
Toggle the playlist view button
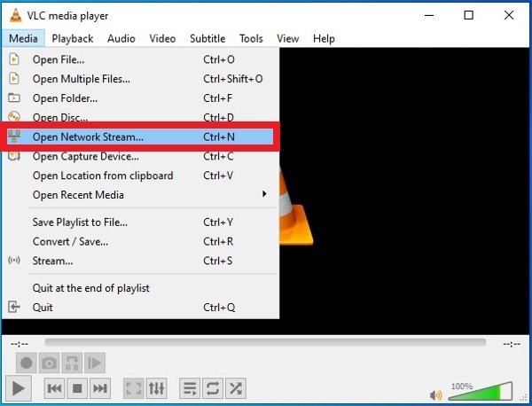pos(190,388)
